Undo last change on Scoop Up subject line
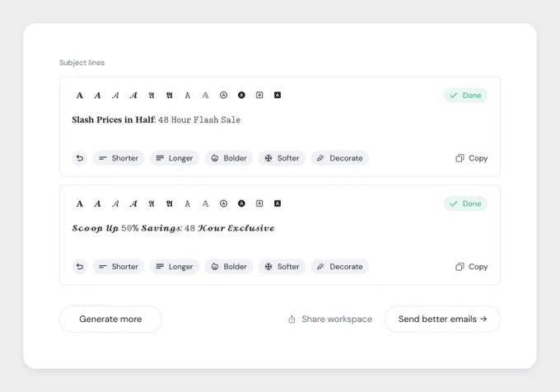Image resolution: width=560 pixels, height=392 pixels. [80, 267]
